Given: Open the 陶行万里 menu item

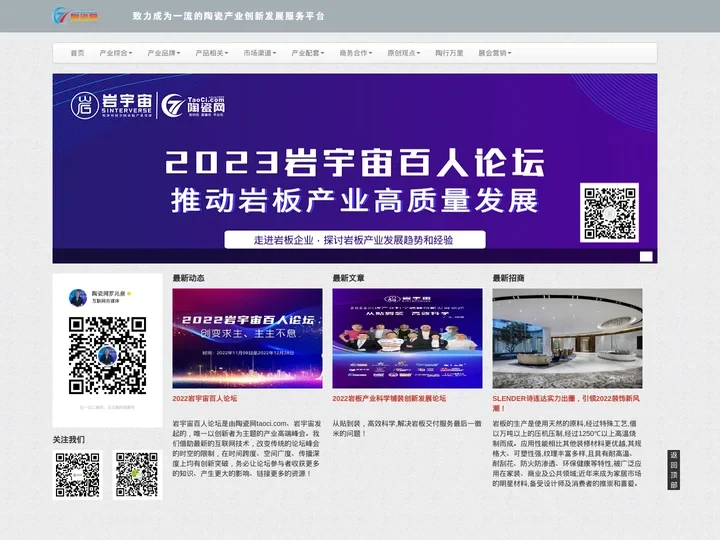Looking at the screenshot, I should (449, 53).
